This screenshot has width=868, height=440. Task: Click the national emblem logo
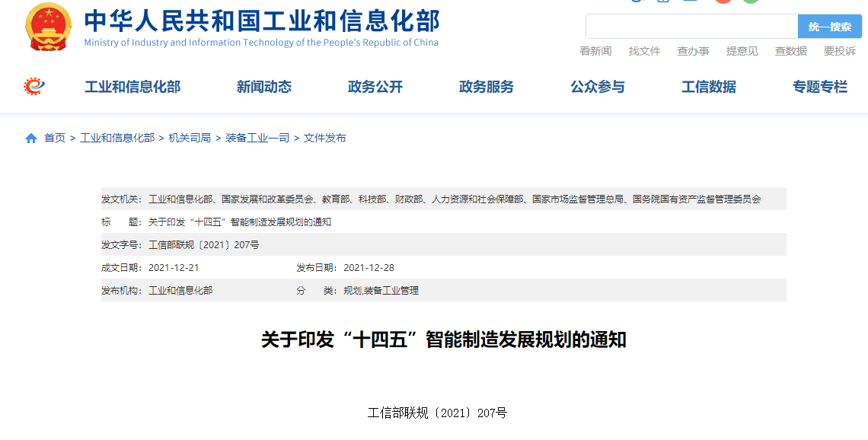tap(49, 27)
